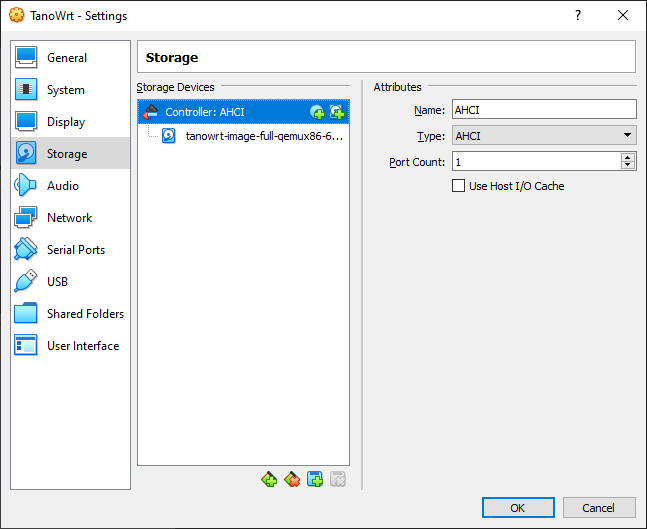Click the Storage hard disk icon
The width and height of the screenshot is (647, 529).
(26, 153)
